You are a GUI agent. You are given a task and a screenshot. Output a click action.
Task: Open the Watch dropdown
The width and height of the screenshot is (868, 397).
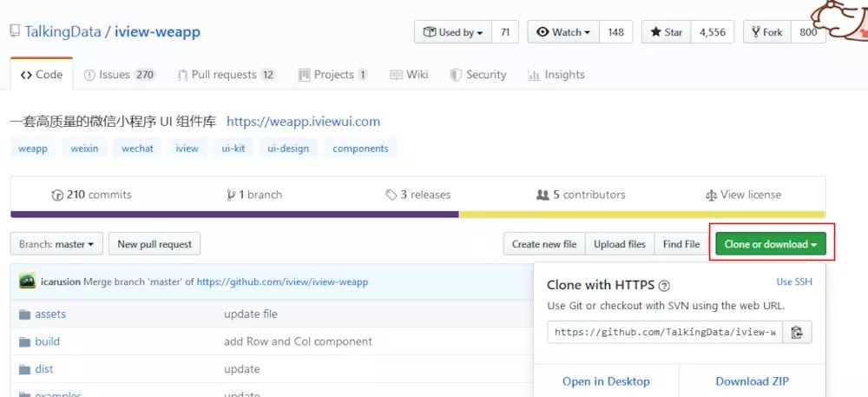pyautogui.click(x=563, y=32)
